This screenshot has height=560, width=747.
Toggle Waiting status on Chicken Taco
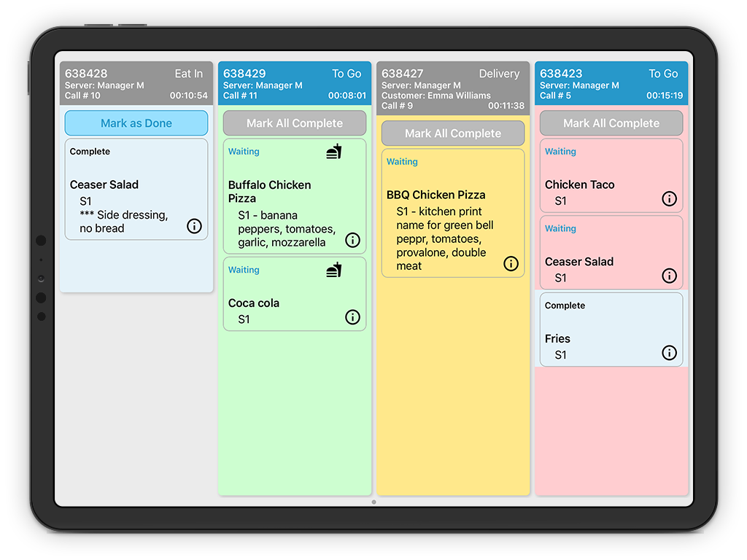click(560, 152)
